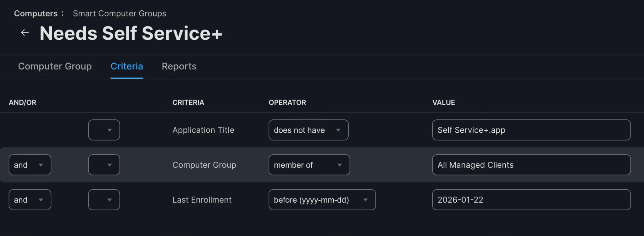The image size is (644, 236).
Task: Click the Smart Computer Groups breadcrumb
Action: pyautogui.click(x=119, y=14)
